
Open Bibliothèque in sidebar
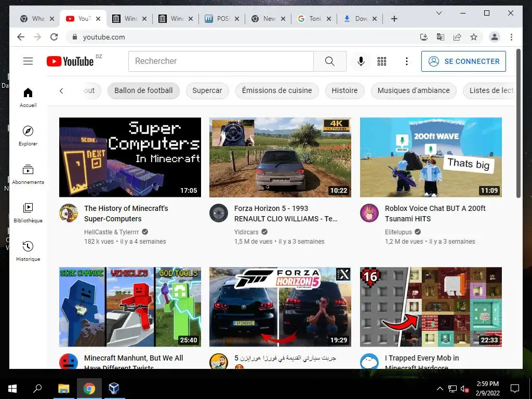tap(28, 212)
